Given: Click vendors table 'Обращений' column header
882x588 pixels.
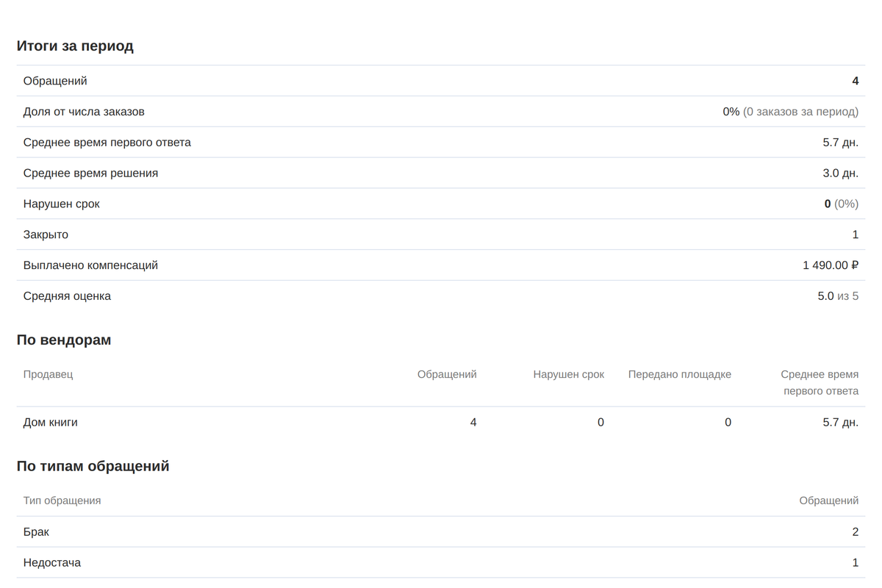Looking at the screenshot, I should point(447,374).
